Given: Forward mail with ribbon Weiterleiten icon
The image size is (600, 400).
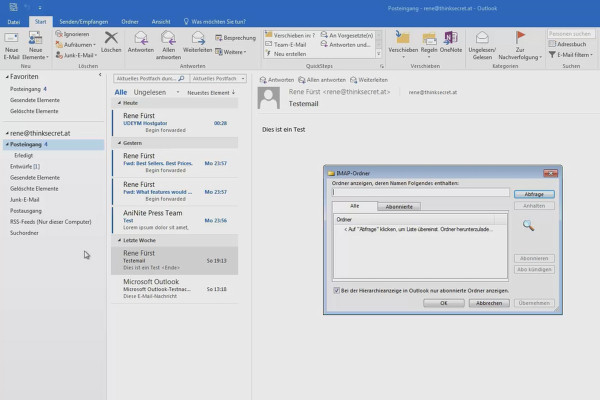Looking at the screenshot, I should tap(197, 38).
